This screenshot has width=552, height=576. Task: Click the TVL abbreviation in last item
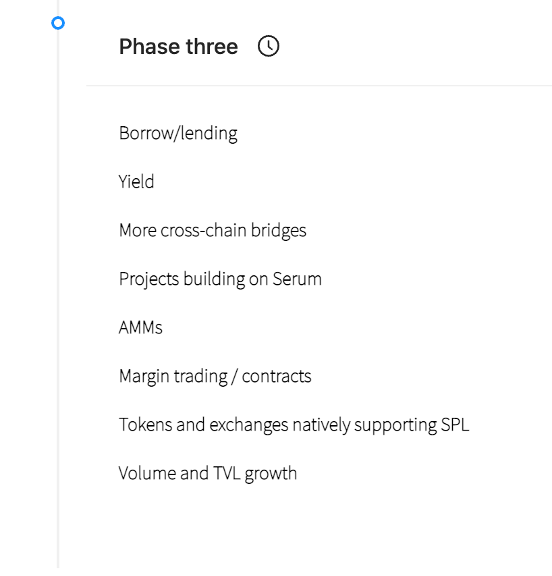227,473
